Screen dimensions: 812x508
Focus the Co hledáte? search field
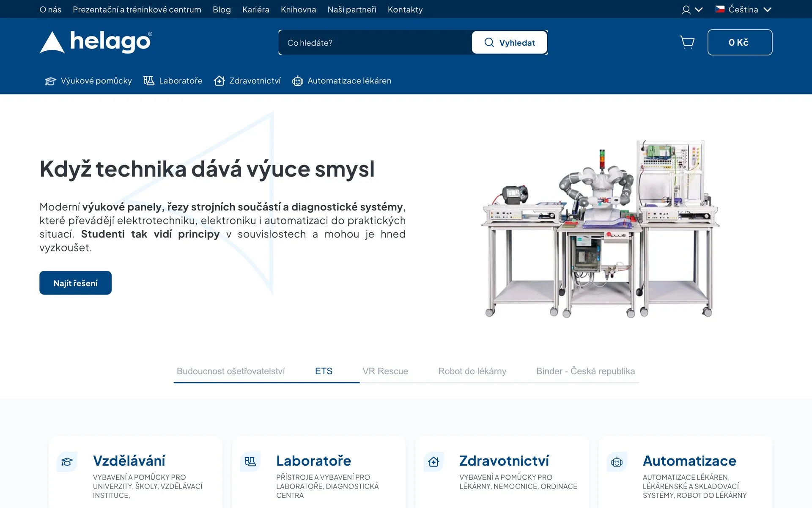376,42
